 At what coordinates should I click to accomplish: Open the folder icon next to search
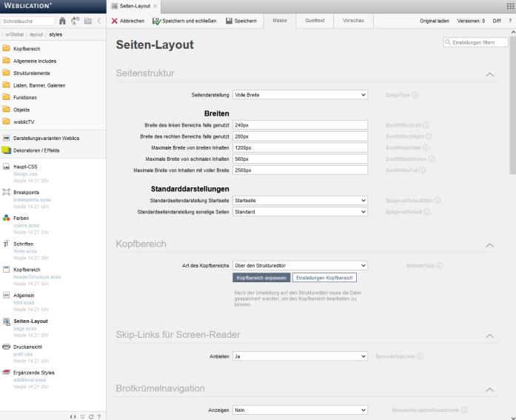[88, 21]
